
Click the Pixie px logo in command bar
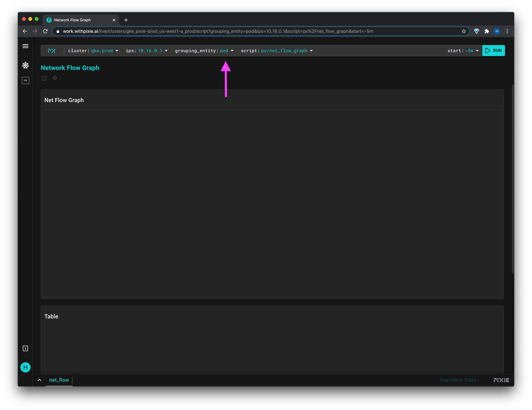pyautogui.click(x=52, y=51)
